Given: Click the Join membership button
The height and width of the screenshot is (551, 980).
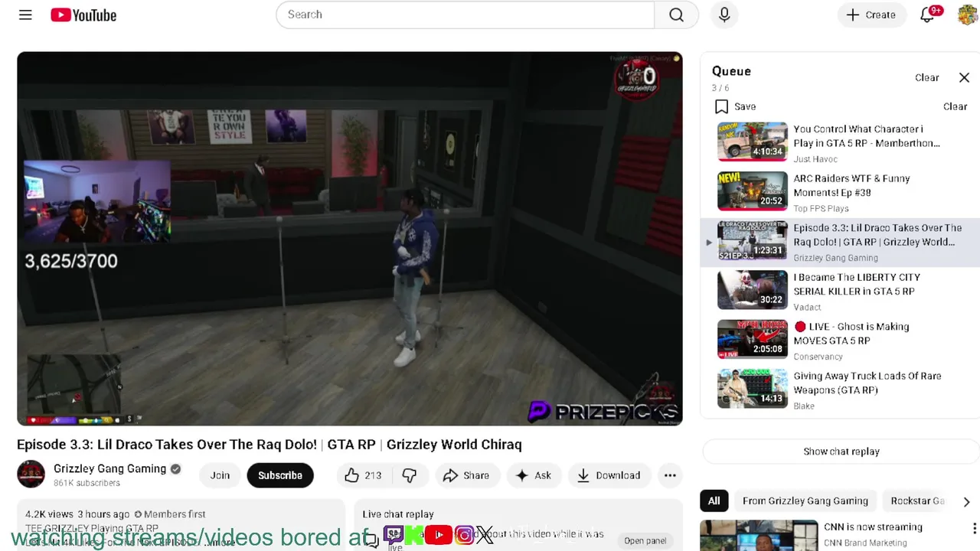Looking at the screenshot, I should [220, 475].
